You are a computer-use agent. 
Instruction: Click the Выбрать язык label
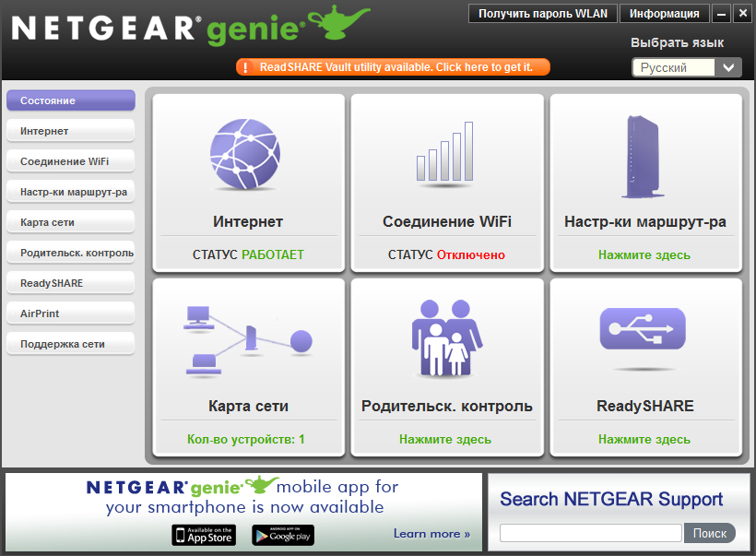tap(677, 42)
